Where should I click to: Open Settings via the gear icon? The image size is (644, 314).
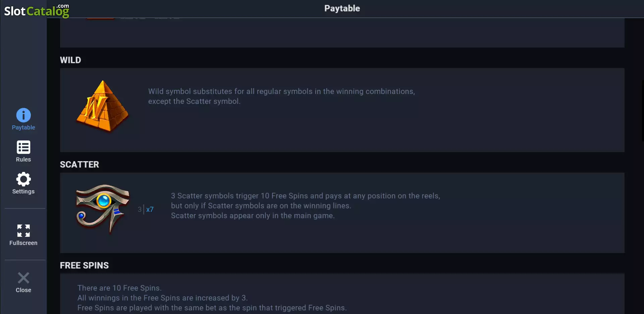23,179
